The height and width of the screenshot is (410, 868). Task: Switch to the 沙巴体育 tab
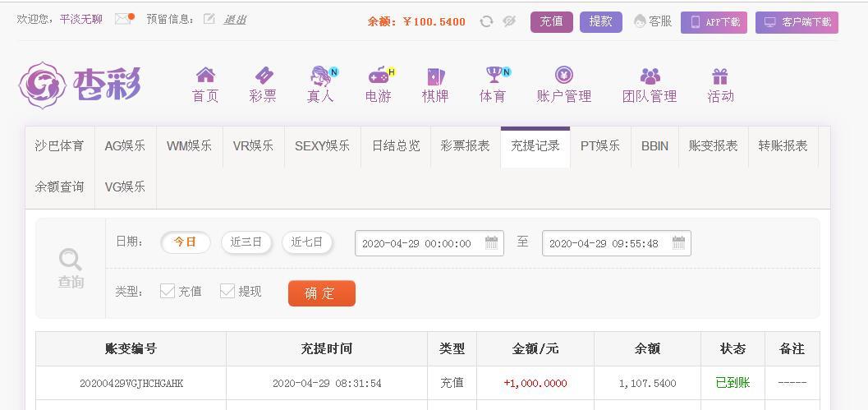[x=60, y=147]
